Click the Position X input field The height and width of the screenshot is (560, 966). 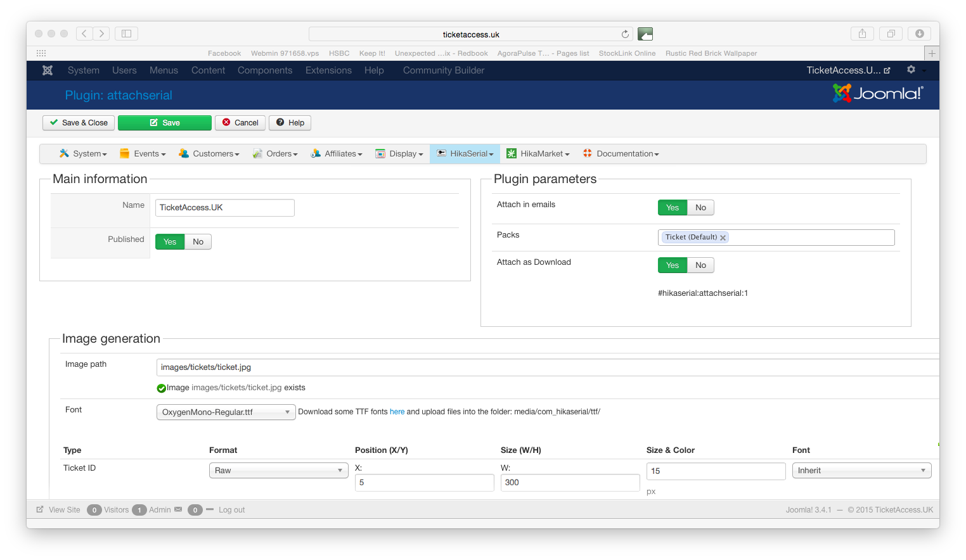pos(425,483)
